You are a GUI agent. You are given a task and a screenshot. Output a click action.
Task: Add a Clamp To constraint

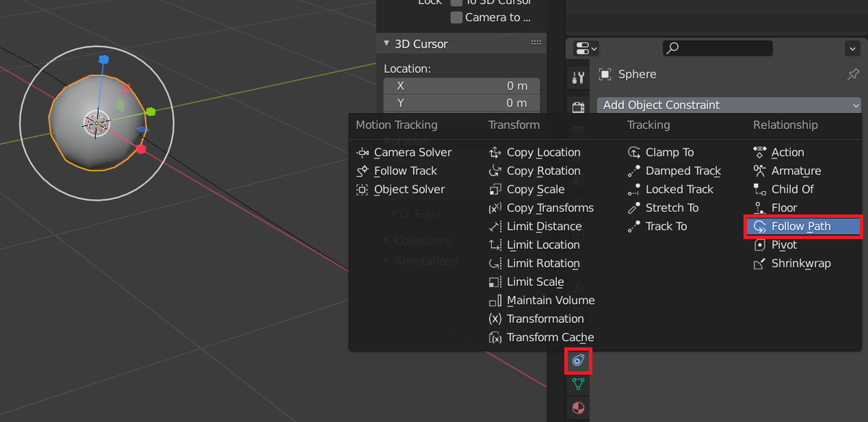click(x=660, y=152)
